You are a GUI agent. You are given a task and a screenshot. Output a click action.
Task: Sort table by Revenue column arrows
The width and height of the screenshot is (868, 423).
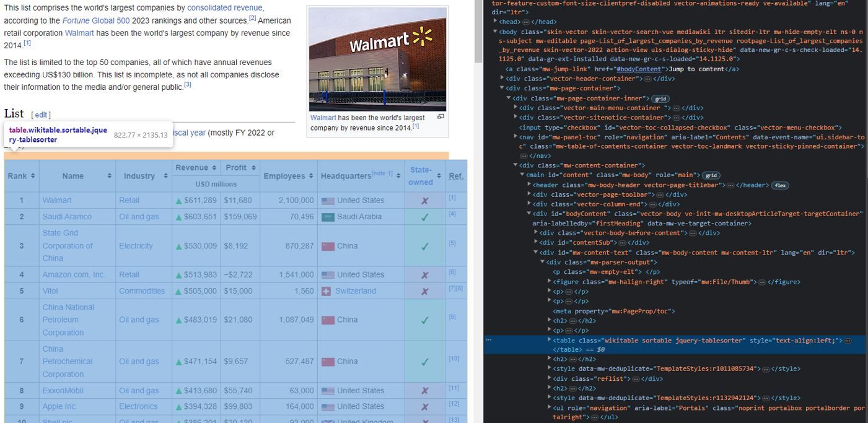(214, 168)
